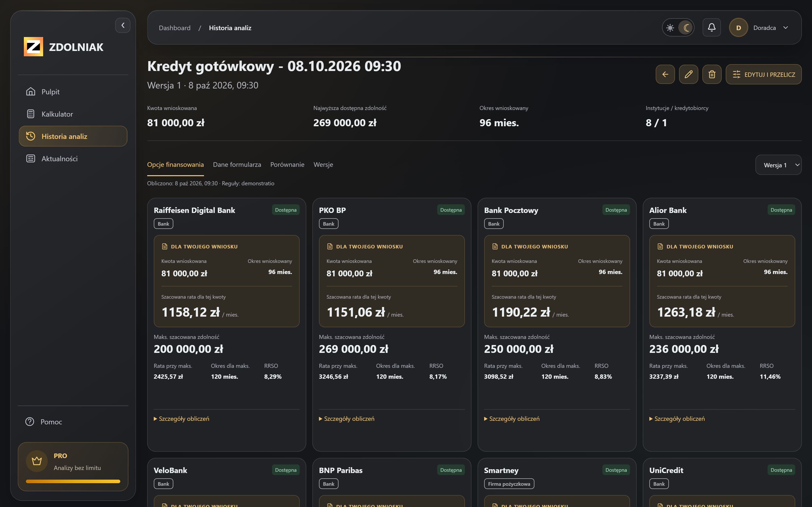
Task: Open the Wersja 1 version dropdown
Action: pyautogui.click(x=778, y=165)
